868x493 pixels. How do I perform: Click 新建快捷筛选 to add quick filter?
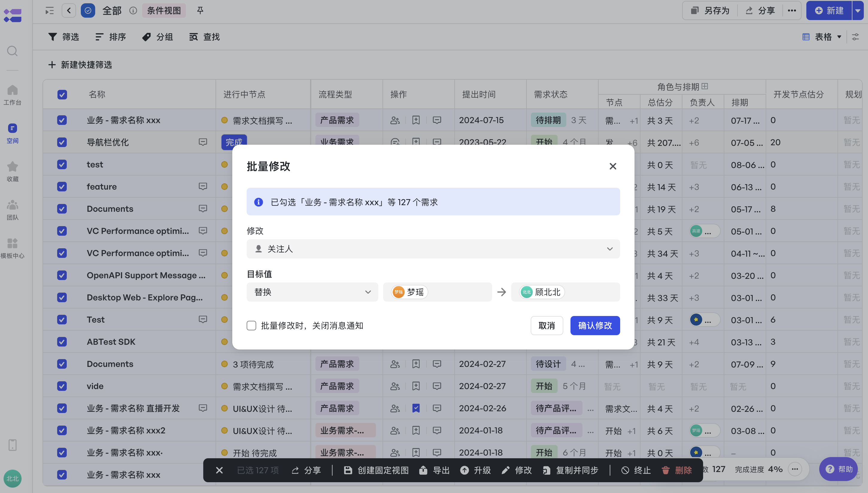[x=80, y=65]
